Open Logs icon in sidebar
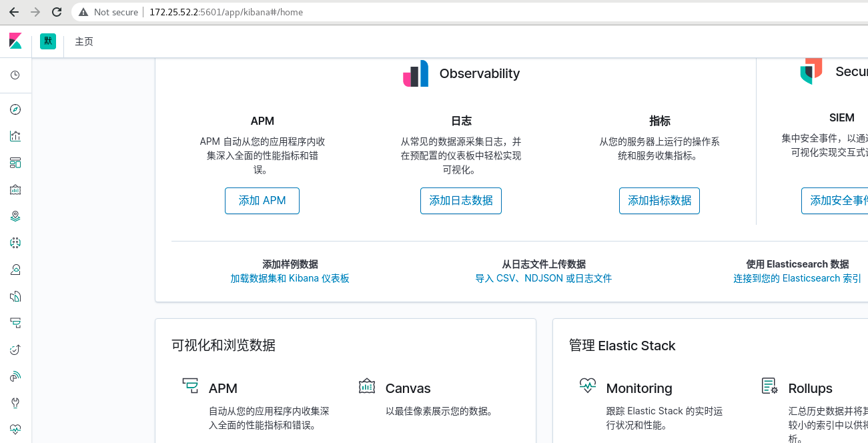Viewport: 868px width, 443px height. tap(15, 296)
